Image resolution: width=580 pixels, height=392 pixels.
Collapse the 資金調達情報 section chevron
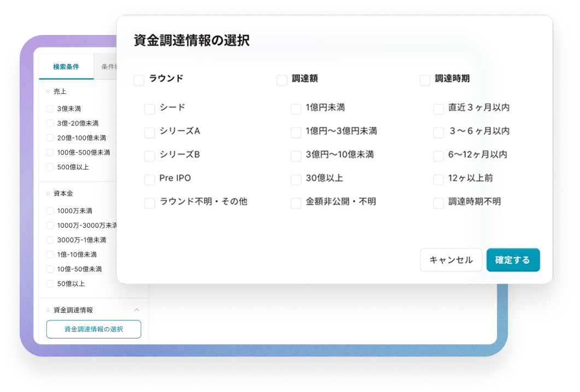137,310
